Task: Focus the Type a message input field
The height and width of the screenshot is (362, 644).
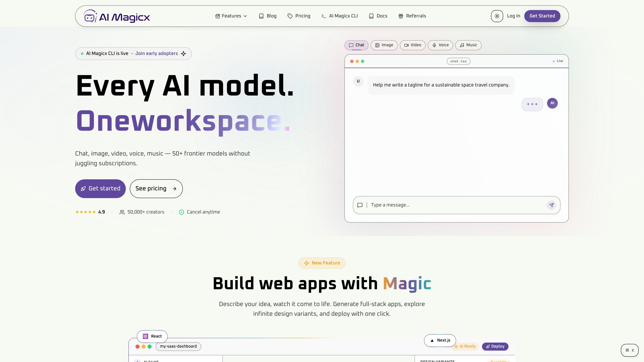Action: [x=457, y=205]
